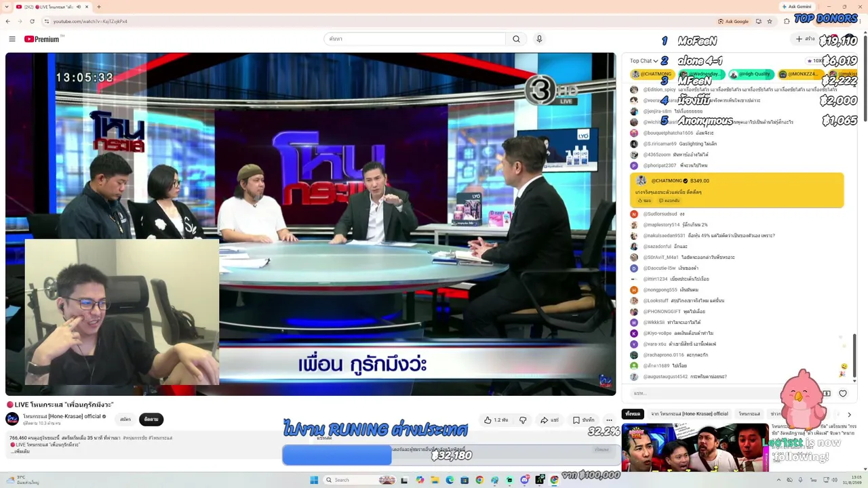868x488 pixels.
Task: Open the taskbar weather widget
Action: (x=24, y=480)
